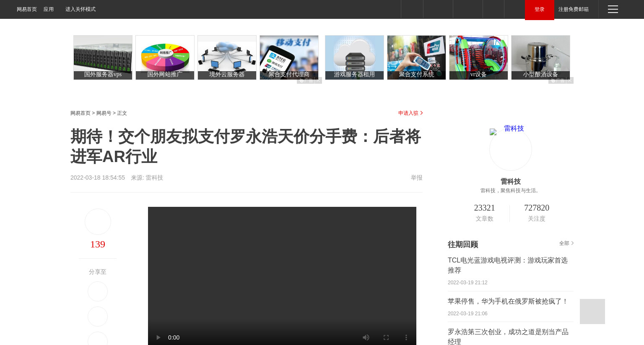
Task: Open the 国外服务器vps ad thumbnail
Action: click(103, 57)
